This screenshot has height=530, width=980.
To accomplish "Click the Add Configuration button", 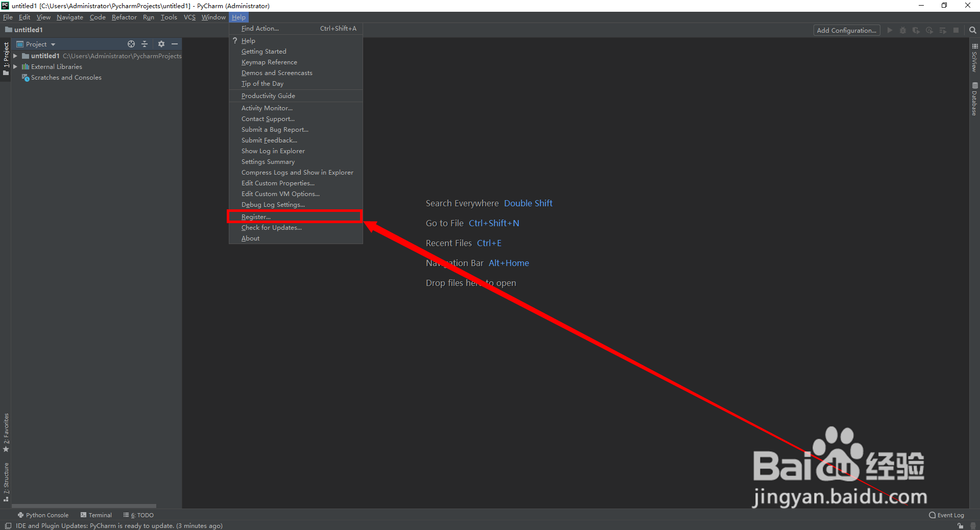I will (846, 30).
